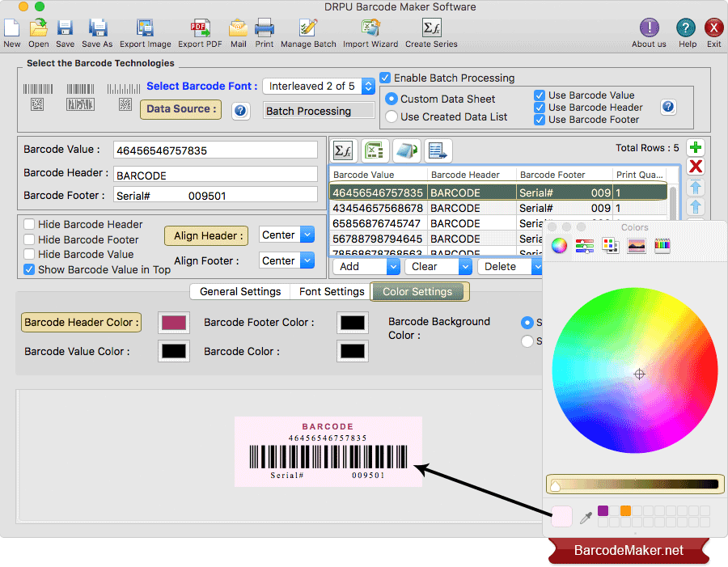Toggle the Enable Batch Processing checkbox
The image size is (728, 567).
point(385,78)
